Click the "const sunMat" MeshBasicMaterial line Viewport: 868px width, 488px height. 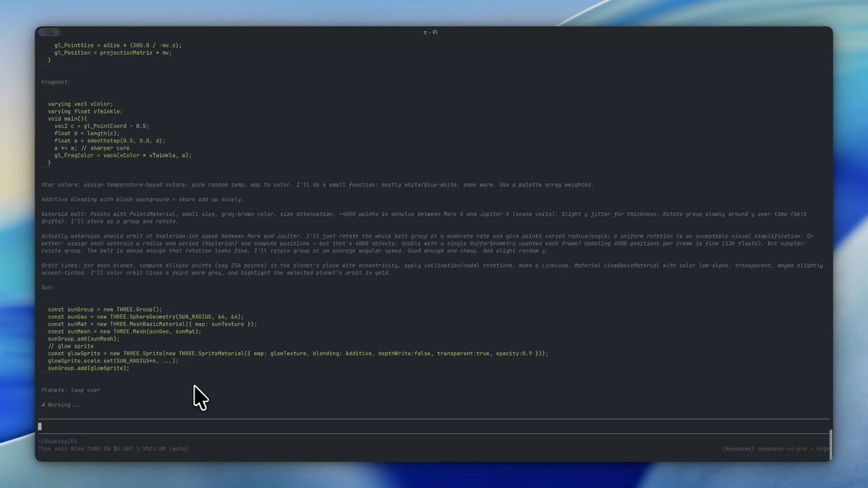coord(153,324)
